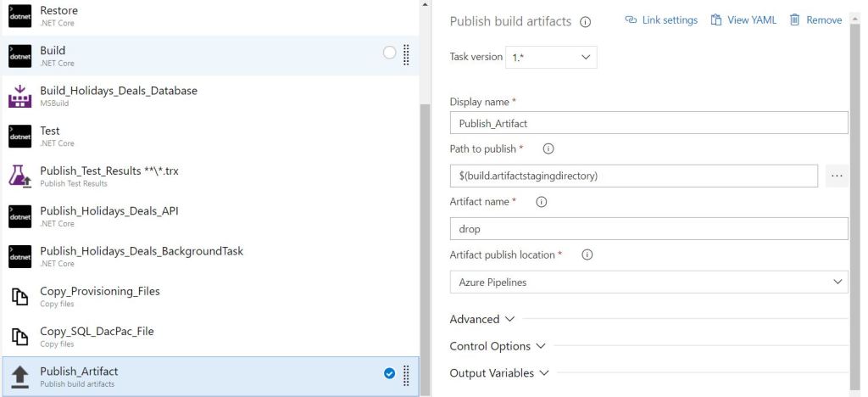This screenshot has height=397, width=868.
Task: Select the Build task circle checkbox
Action: point(389,53)
